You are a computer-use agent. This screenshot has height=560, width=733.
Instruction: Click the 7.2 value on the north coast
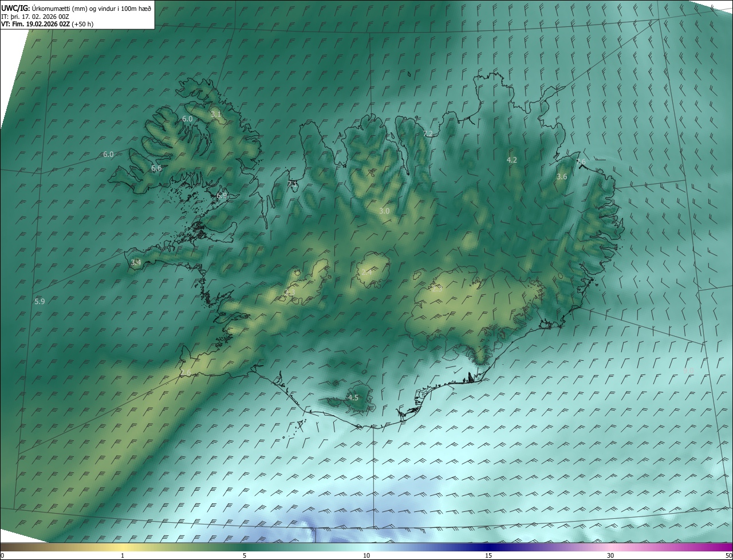[428, 133]
